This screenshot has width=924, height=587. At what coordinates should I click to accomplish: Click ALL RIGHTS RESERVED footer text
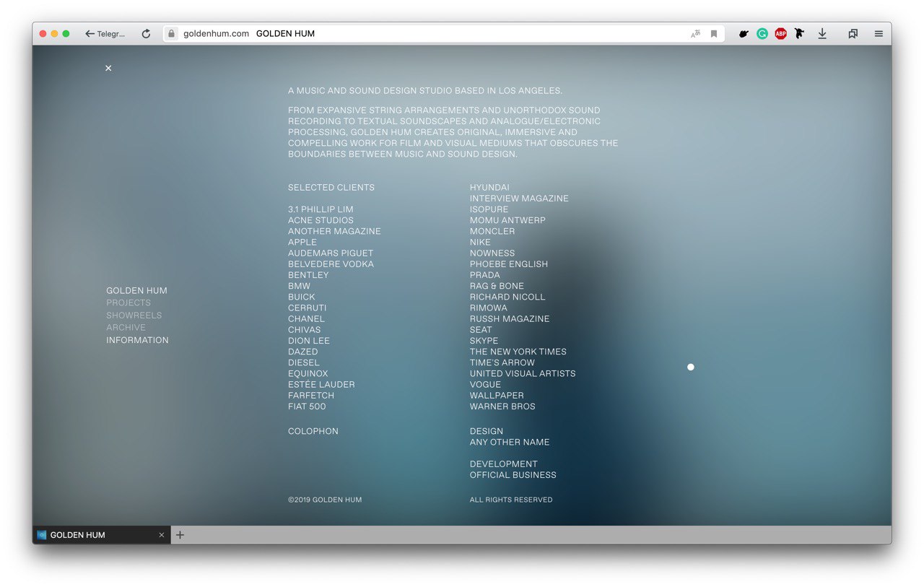511,500
